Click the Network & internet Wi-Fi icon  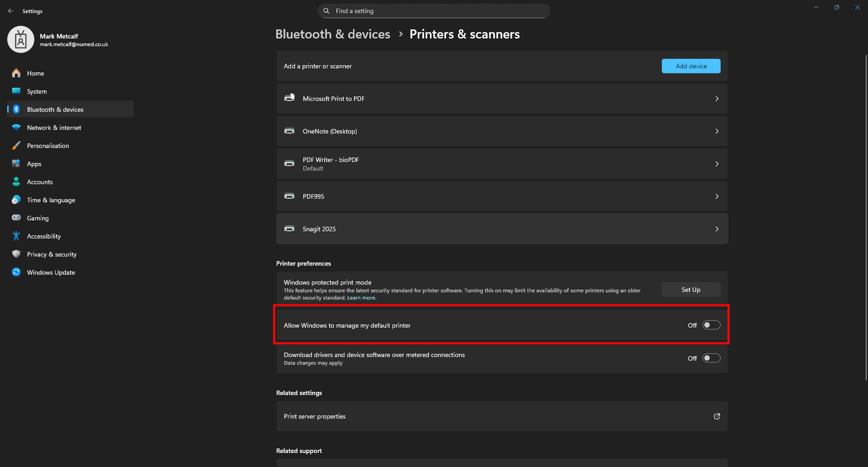click(16, 128)
